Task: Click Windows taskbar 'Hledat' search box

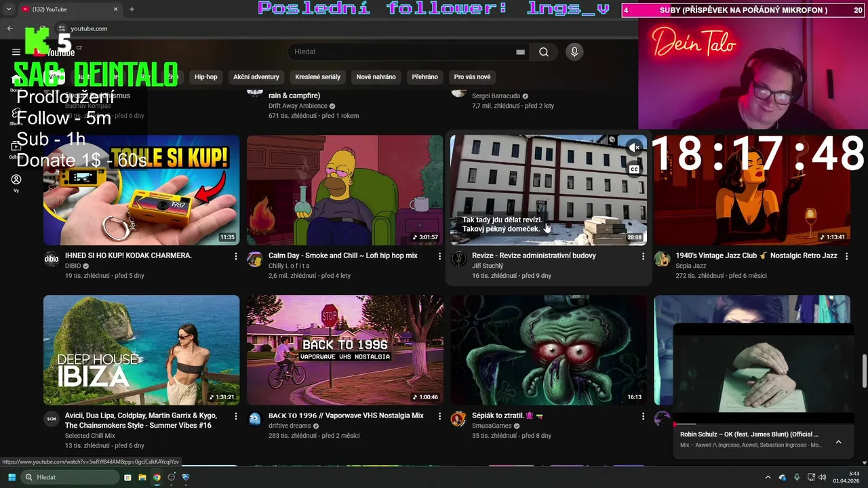Action: click(x=71, y=477)
